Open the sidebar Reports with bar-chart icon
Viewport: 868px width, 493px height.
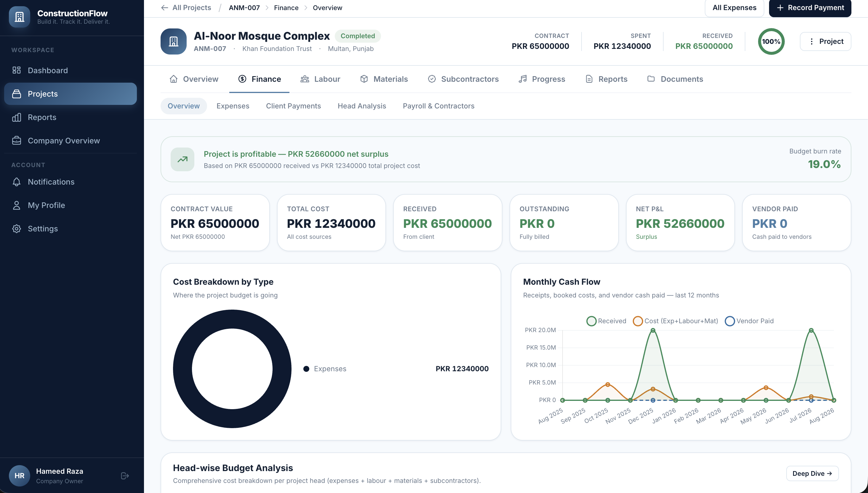coord(71,117)
